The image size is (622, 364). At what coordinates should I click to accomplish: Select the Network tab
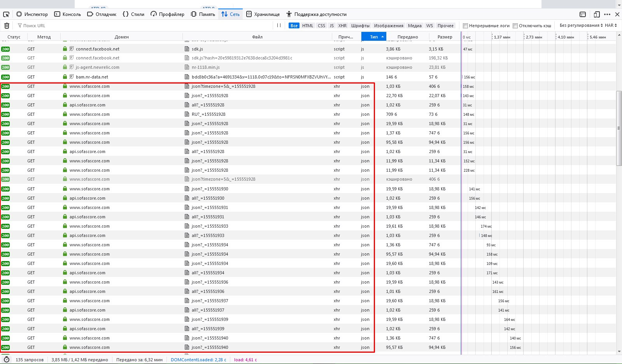230,14
